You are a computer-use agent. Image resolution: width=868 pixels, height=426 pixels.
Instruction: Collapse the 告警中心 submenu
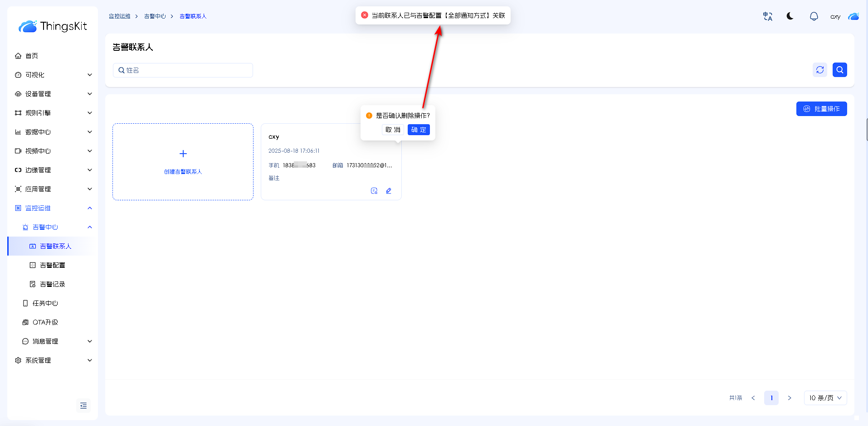coord(89,227)
